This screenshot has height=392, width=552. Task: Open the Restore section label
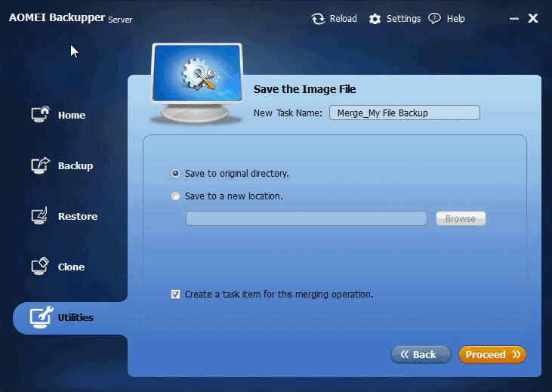(78, 216)
